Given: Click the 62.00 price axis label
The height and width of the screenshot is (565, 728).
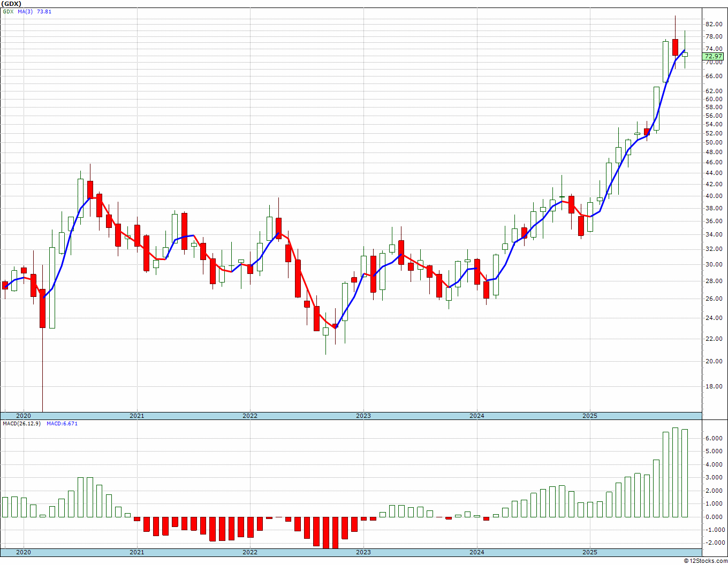Looking at the screenshot, I should [x=714, y=91].
